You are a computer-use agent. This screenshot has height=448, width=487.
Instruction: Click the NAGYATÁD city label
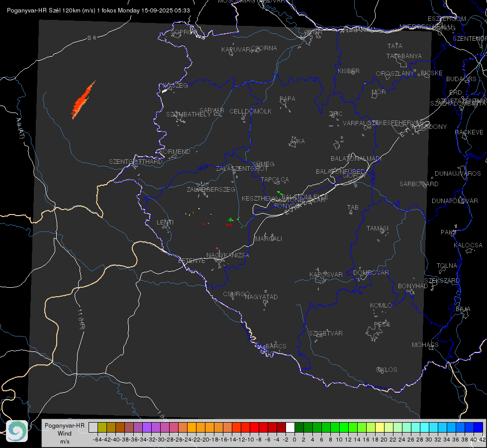pos(261,297)
